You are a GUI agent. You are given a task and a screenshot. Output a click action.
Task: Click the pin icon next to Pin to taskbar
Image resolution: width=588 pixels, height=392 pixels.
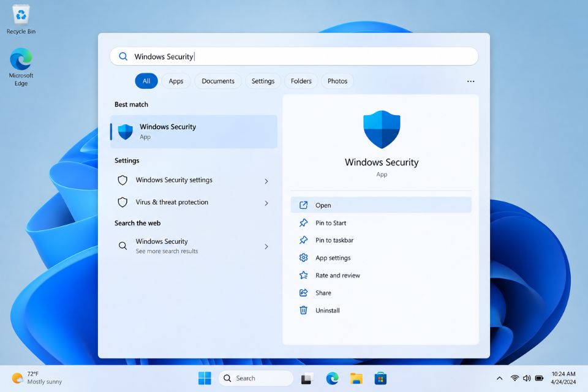click(x=303, y=240)
